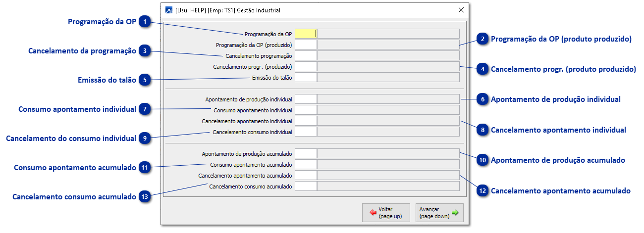Image resolution: width=644 pixels, height=233 pixels.
Task: Click the Emissão do talão input field
Action: (305, 77)
